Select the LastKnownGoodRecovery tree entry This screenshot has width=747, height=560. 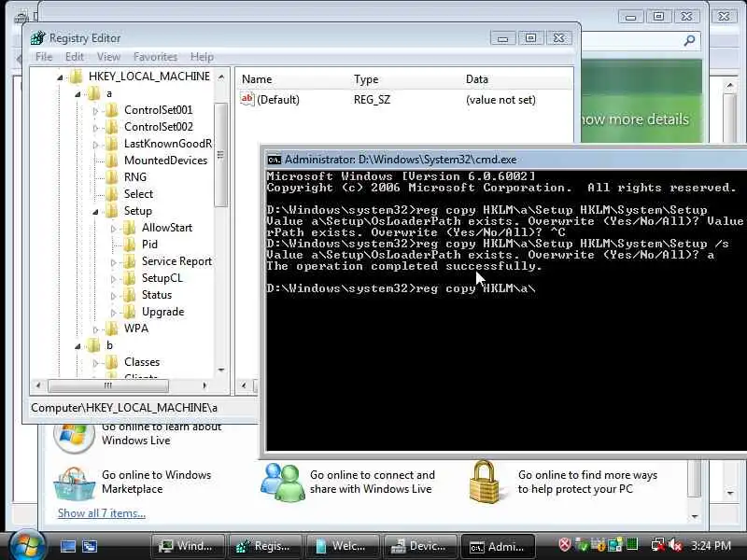point(168,144)
